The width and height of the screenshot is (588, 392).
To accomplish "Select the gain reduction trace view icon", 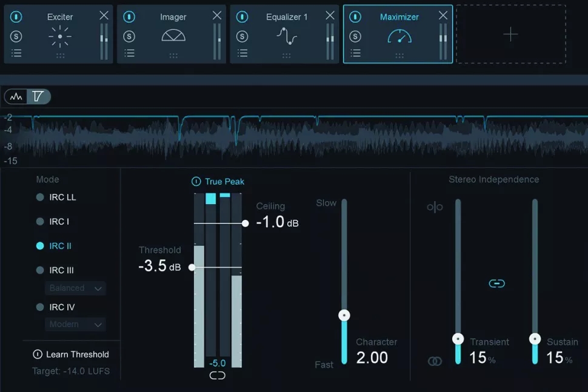I will tap(39, 96).
